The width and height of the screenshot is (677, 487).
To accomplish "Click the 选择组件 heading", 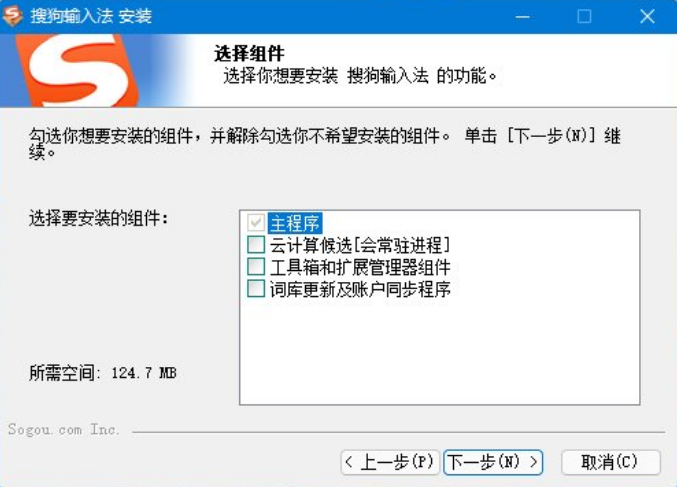I will 249,54.
